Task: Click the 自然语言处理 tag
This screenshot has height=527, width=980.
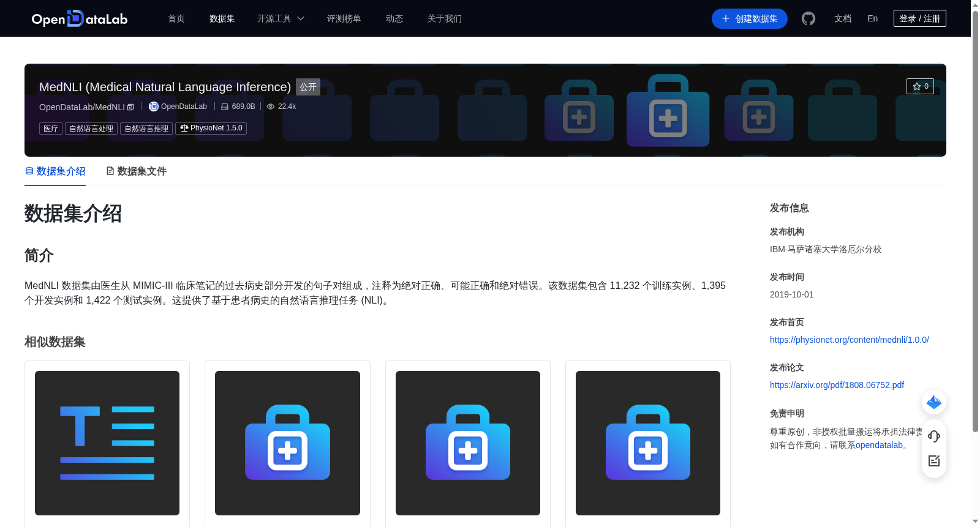Action: (x=91, y=129)
